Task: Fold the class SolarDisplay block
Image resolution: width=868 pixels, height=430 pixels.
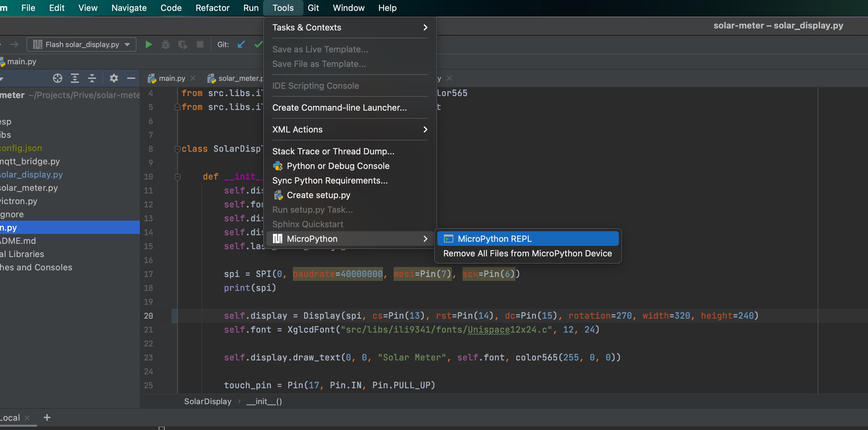Action: 177,149
